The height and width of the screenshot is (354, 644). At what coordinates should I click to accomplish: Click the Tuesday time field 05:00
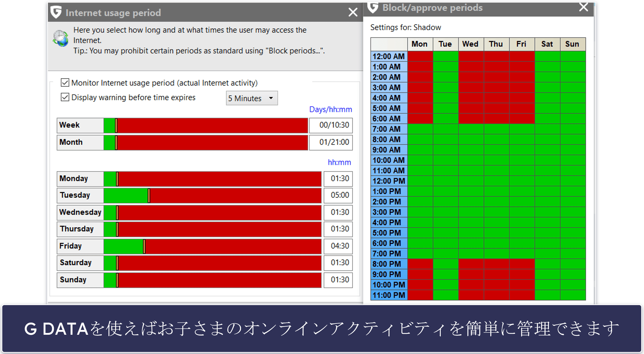(x=338, y=195)
